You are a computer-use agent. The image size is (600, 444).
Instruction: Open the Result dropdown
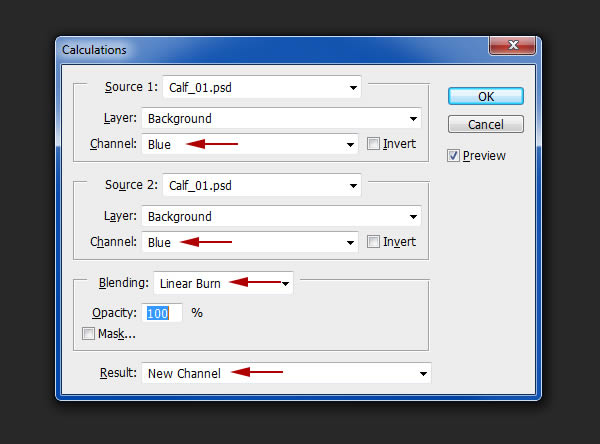click(x=287, y=373)
